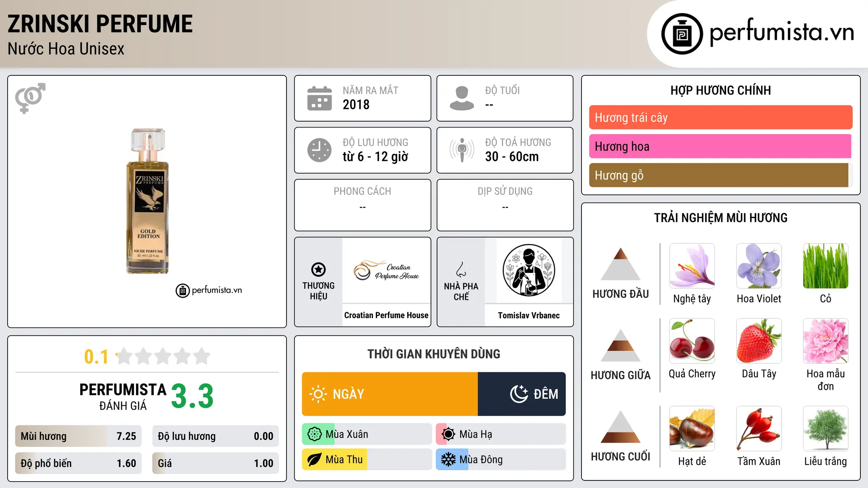Click the sun icon for Mùa Hạ

coord(448,434)
